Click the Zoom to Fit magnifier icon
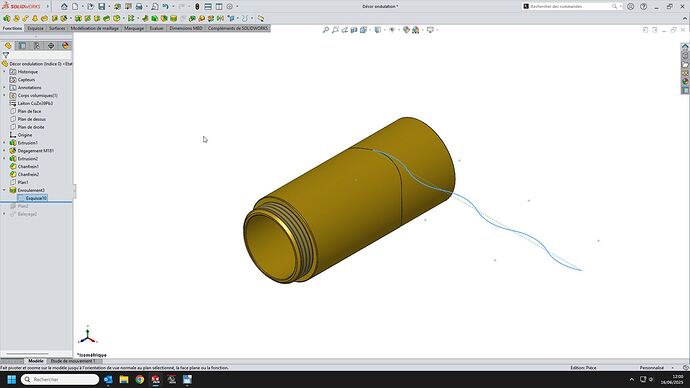The width and height of the screenshot is (690, 388). [326, 30]
